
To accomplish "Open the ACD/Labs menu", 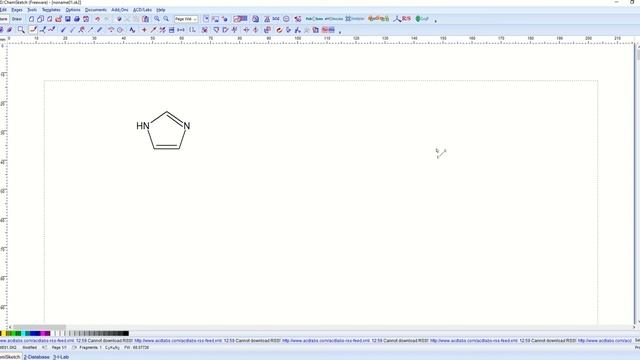I will 142,9.
